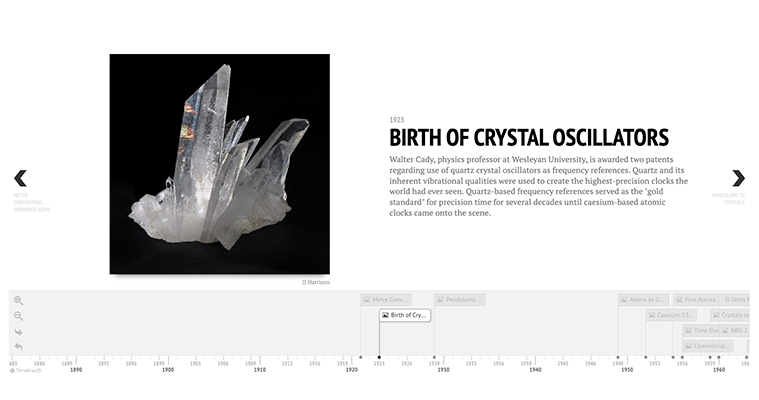Select the 'First Accura...' timeline event

pyautogui.click(x=697, y=299)
